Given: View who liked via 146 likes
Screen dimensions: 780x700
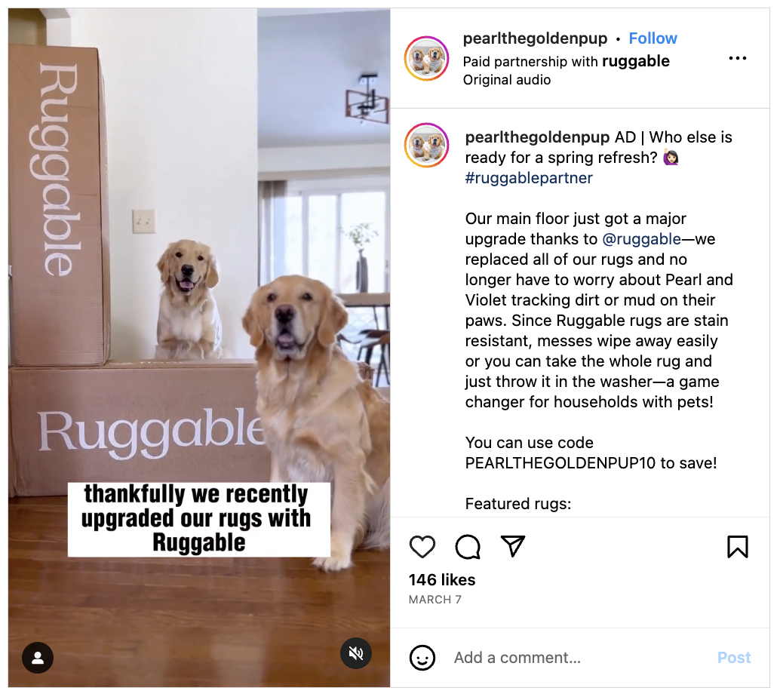Looking at the screenshot, I should pyautogui.click(x=442, y=579).
